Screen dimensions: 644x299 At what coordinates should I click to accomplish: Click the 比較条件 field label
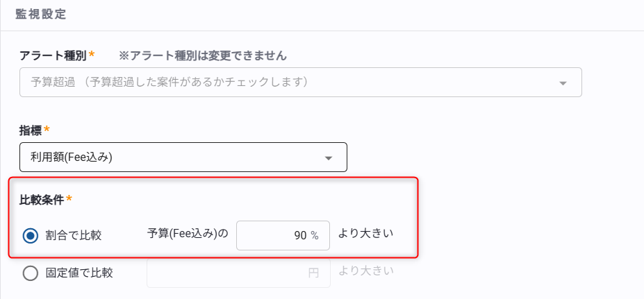[42, 200]
